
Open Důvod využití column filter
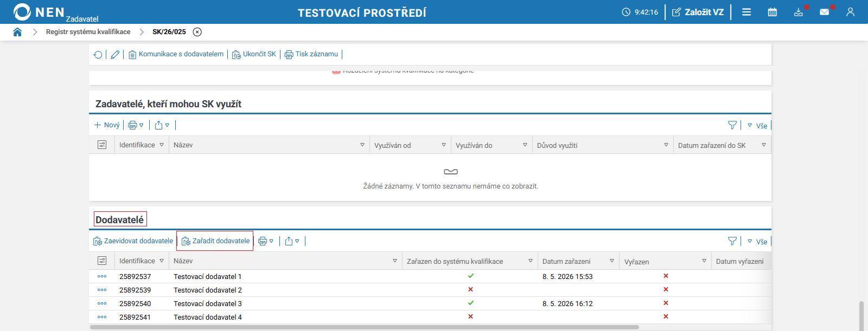coord(666,145)
